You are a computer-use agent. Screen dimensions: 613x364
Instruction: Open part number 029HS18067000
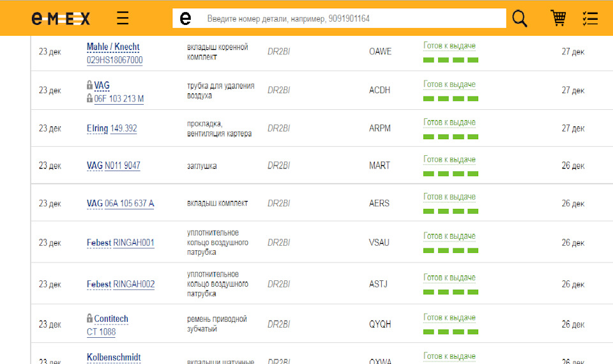pyautogui.click(x=114, y=60)
